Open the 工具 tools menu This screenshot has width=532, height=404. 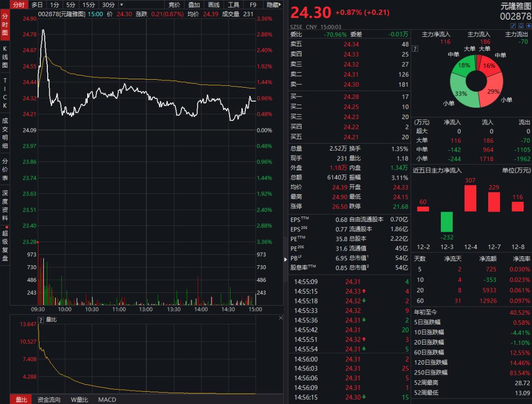tap(233, 5)
